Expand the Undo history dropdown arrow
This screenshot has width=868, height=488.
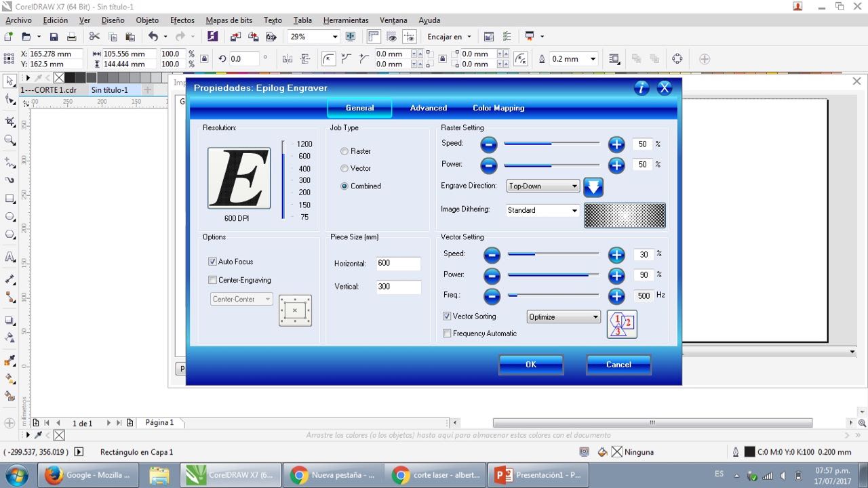[x=165, y=37]
